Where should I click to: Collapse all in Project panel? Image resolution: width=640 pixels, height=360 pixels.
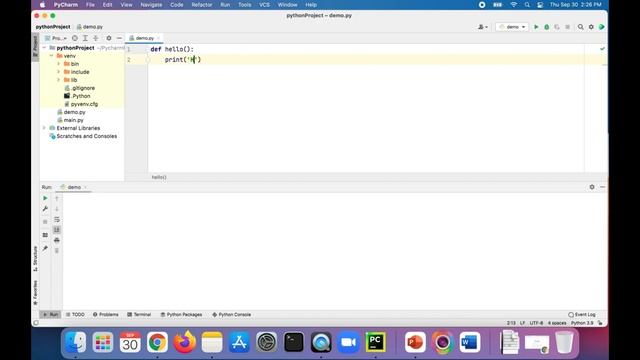[96, 38]
